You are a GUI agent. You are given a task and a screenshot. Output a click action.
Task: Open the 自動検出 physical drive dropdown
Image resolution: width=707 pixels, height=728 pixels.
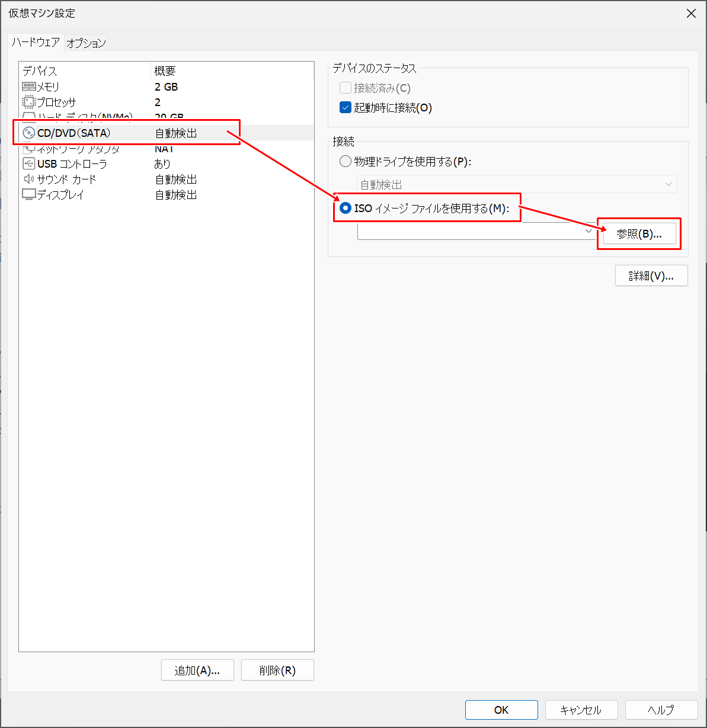pyautogui.click(x=668, y=185)
